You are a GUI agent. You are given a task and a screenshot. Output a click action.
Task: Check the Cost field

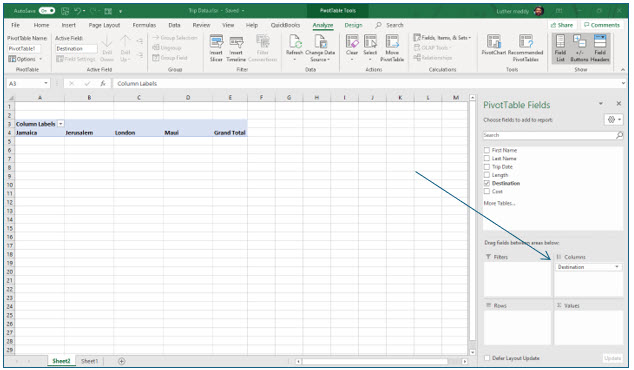487,191
